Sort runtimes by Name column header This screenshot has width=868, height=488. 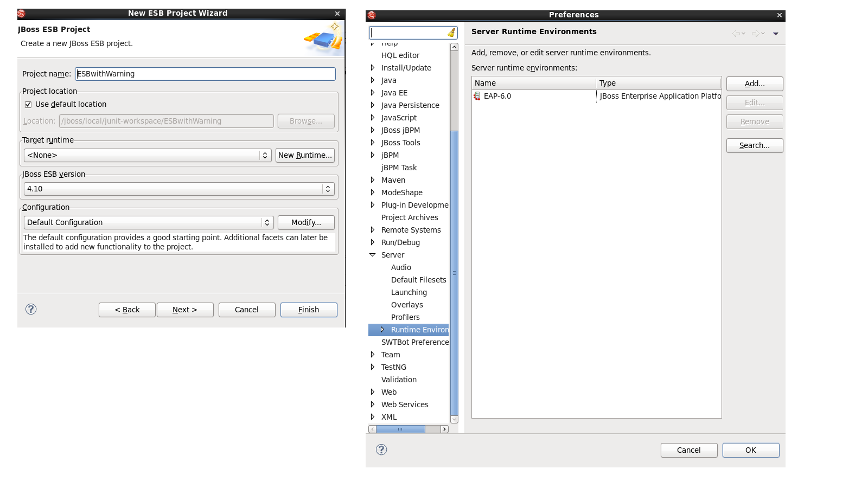[534, 83]
